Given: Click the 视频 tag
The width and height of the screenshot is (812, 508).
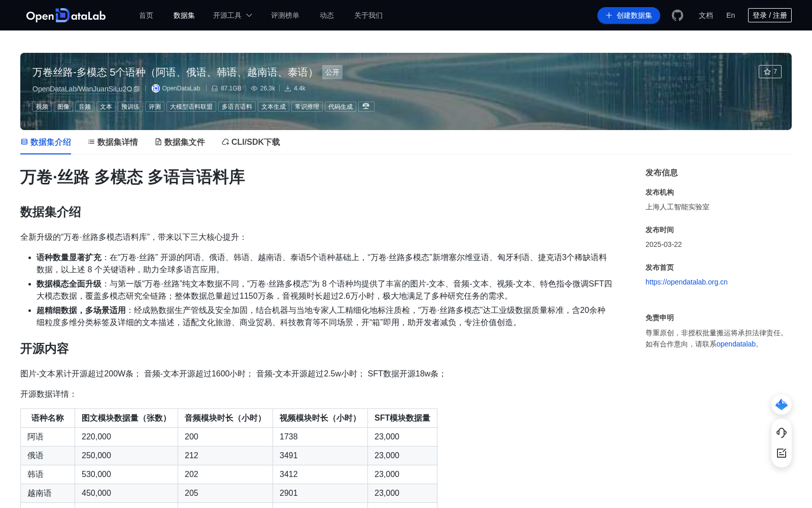Looking at the screenshot, I should point(42,107).
